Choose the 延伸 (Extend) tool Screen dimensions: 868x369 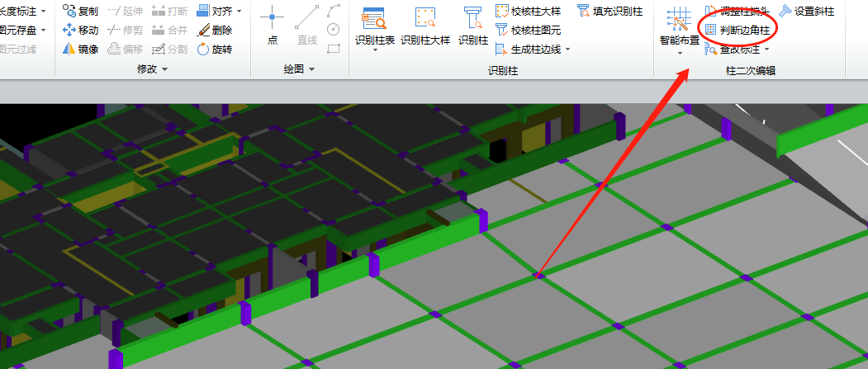coord(125,11)
